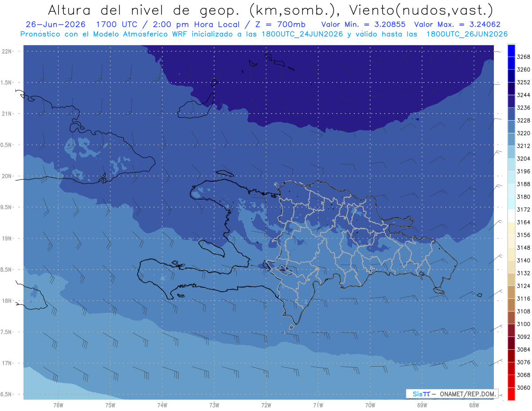Pick the light cyan swatch between 3180 and 3172

click(511, 203)
